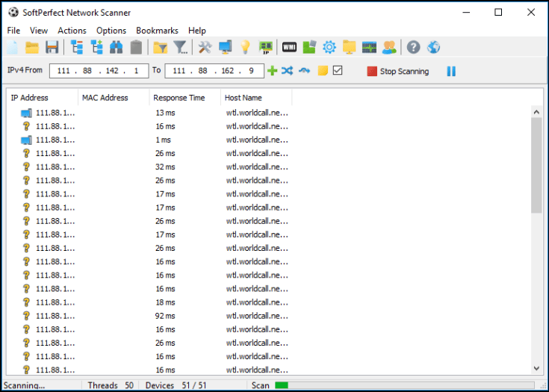Open Find with the binoculars icon
Image resolution: width=549 pixels, height=392 pixels.
tap(117, 47)
